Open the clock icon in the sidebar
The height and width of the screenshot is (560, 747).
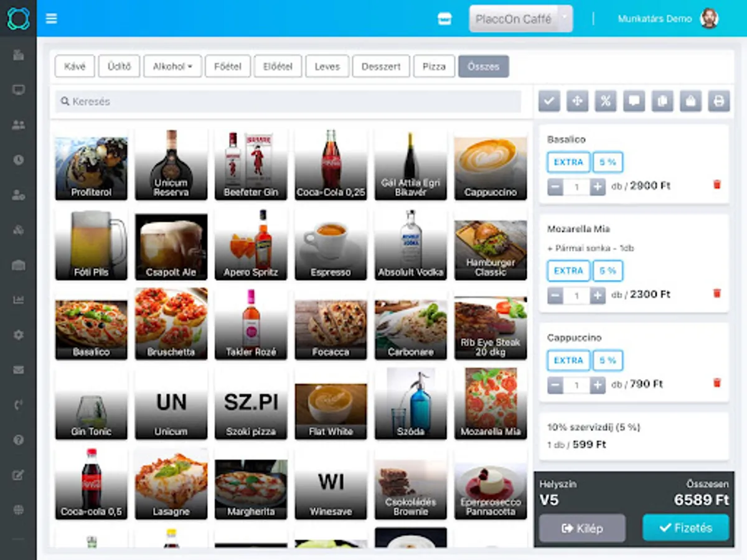18,160
